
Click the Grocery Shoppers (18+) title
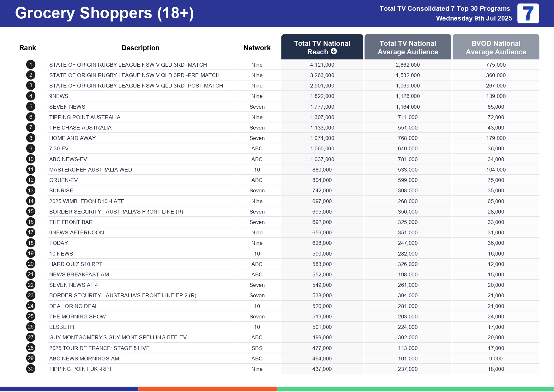click(104, 13)
